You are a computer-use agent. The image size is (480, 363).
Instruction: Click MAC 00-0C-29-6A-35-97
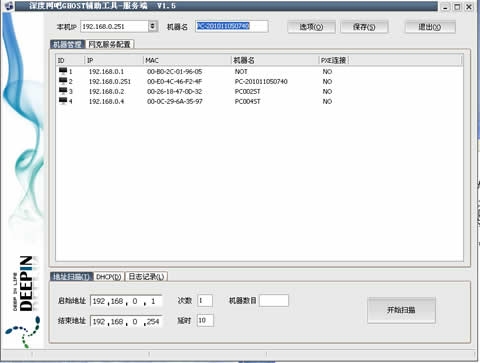coord(175,101)
